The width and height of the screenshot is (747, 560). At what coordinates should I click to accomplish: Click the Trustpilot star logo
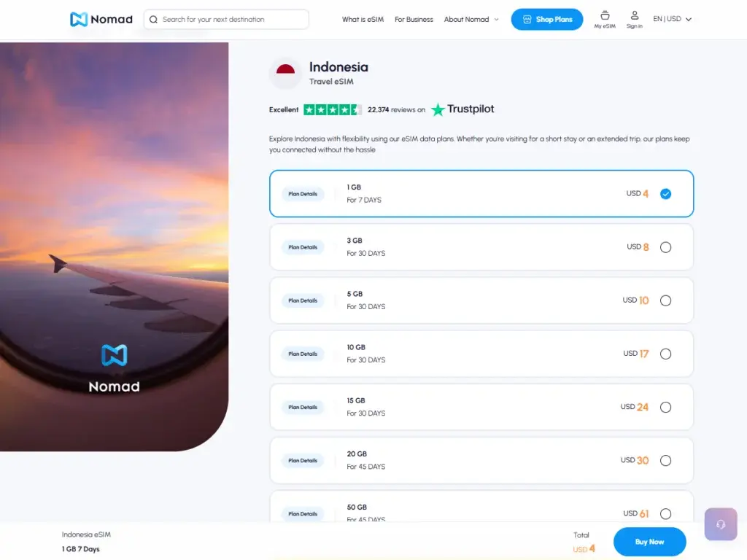(438, 109)
